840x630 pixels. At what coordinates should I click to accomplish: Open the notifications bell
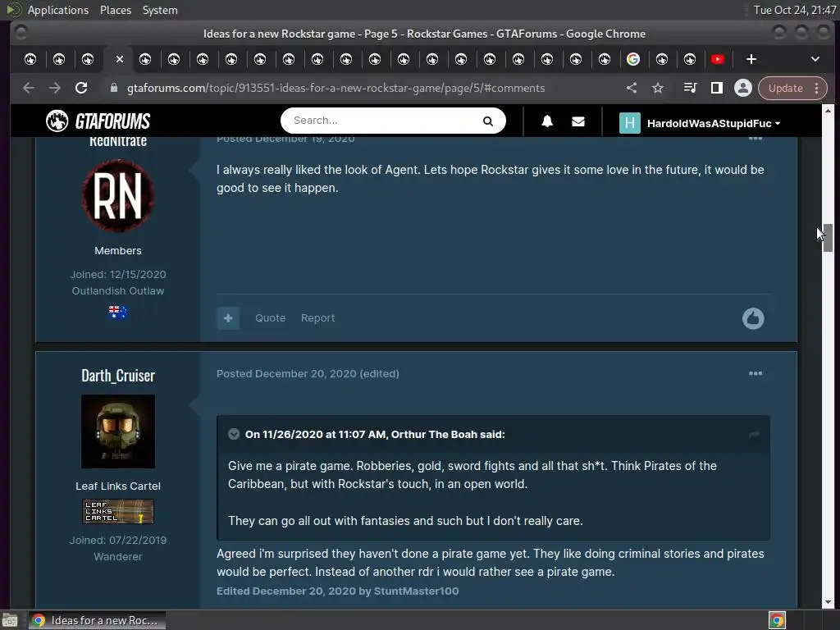[x=547, y=121]
